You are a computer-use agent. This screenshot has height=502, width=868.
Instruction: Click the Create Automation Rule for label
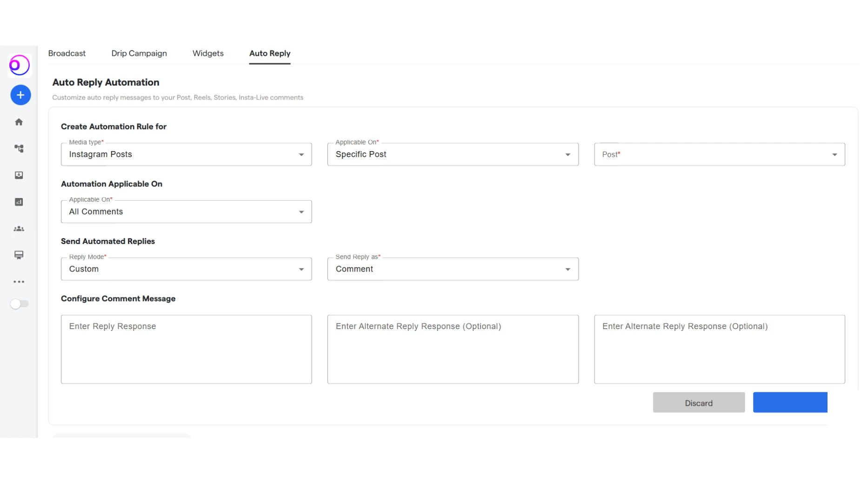click(114, 126)
